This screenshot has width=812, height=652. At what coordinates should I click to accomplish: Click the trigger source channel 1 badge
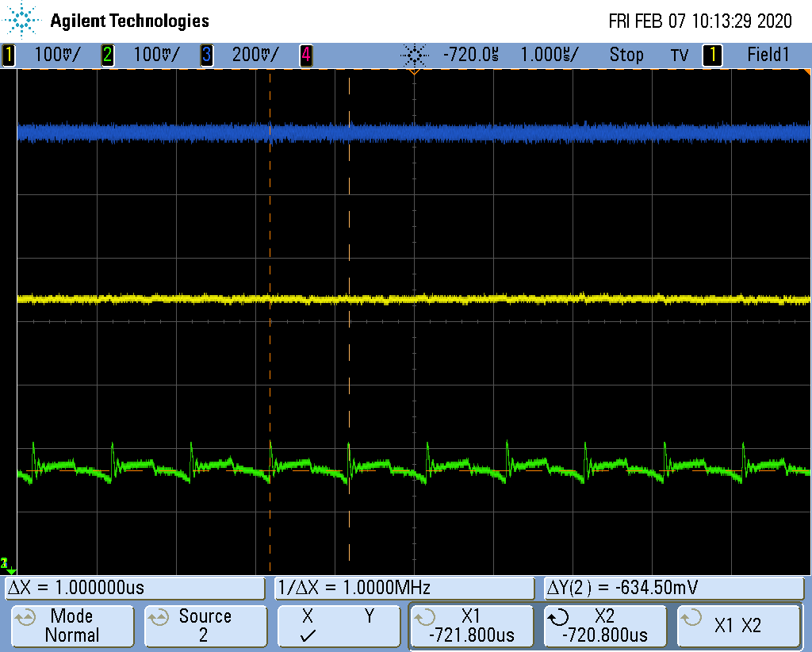(x=712, y=55)
